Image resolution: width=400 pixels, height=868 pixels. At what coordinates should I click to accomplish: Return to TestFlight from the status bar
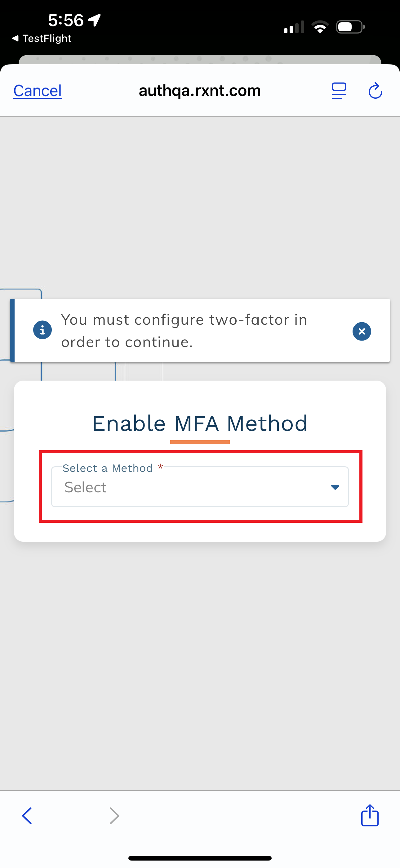42,38
